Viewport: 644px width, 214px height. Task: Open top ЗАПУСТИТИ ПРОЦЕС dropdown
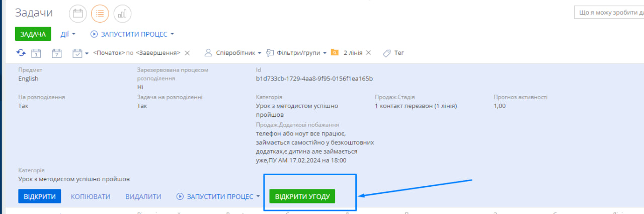[x=132, y=34]
